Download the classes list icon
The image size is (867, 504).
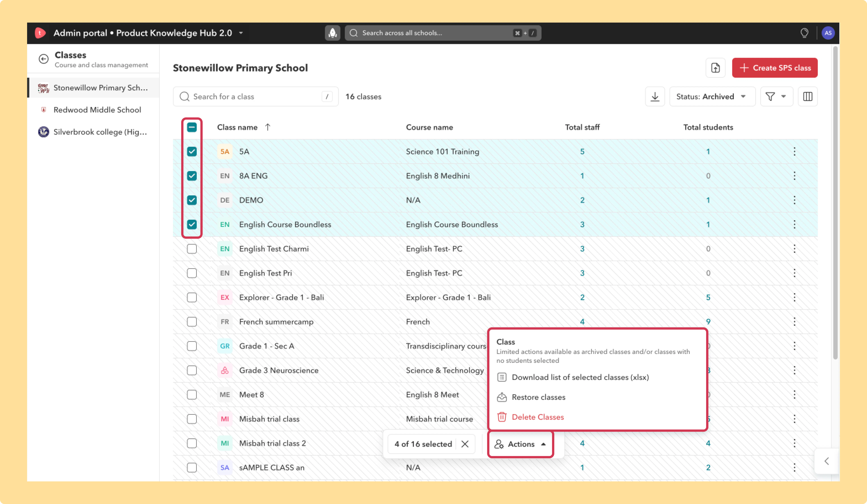(x=655, y=97)
